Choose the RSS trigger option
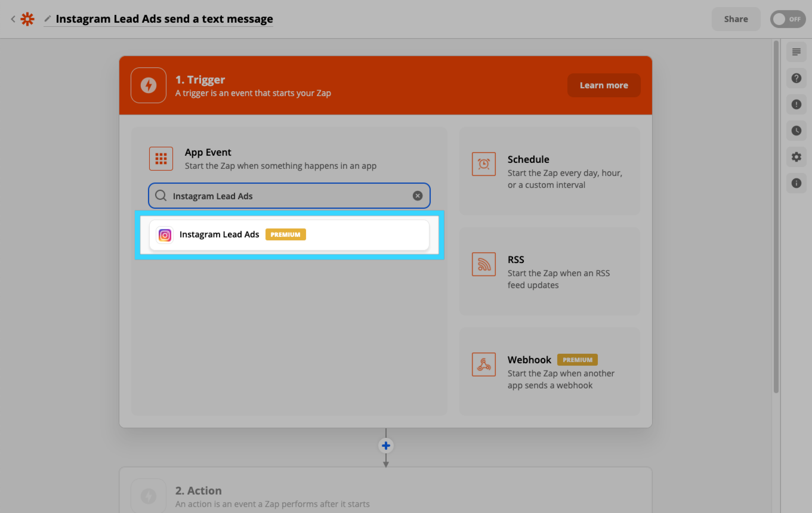Screen dimensions: 812x513 pos(549,271)
